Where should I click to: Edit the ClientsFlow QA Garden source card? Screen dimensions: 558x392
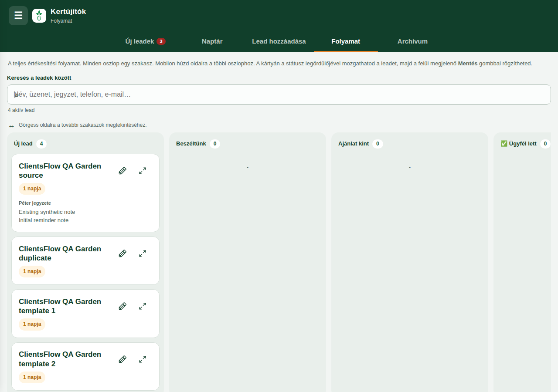(122, 171)
